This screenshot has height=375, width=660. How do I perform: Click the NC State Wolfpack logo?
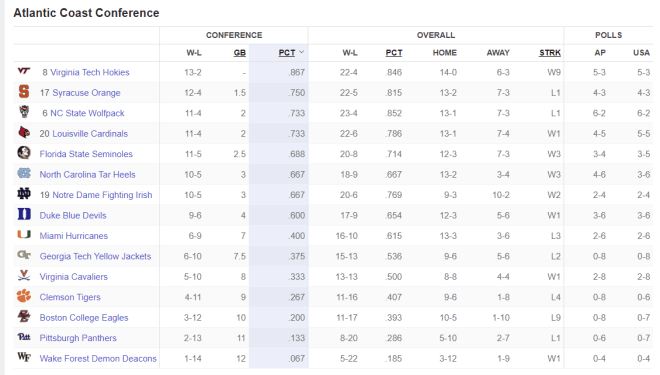[x=24, y=112]
